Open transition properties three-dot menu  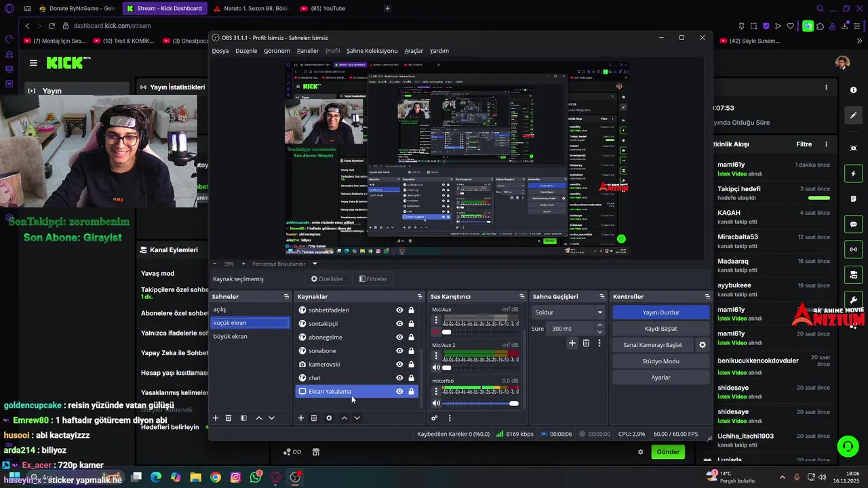tap(599, 344)
